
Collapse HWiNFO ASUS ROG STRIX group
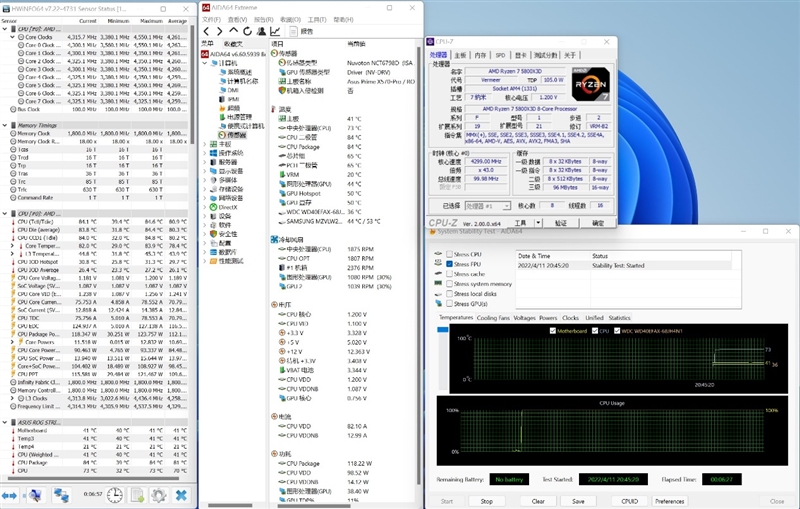[x=5, y=422]
